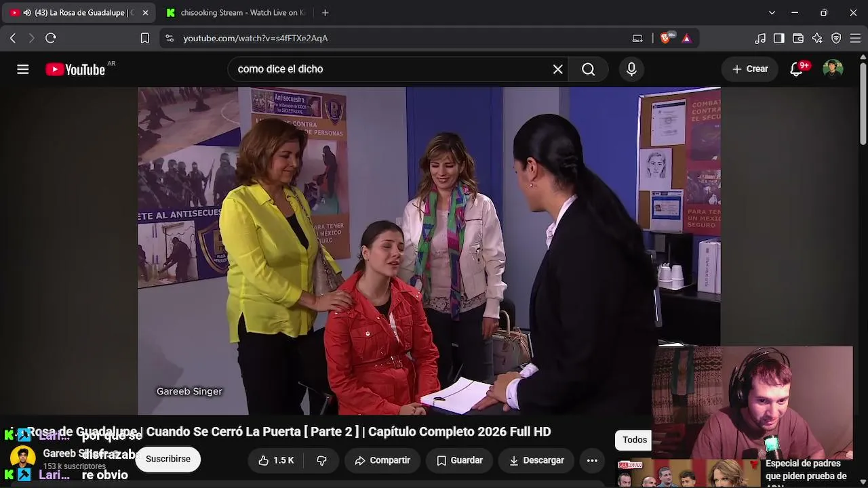This screenshot has width=868, height=488.
Task: Toggle the browser sidebar panel
Action: pos(779,38)
